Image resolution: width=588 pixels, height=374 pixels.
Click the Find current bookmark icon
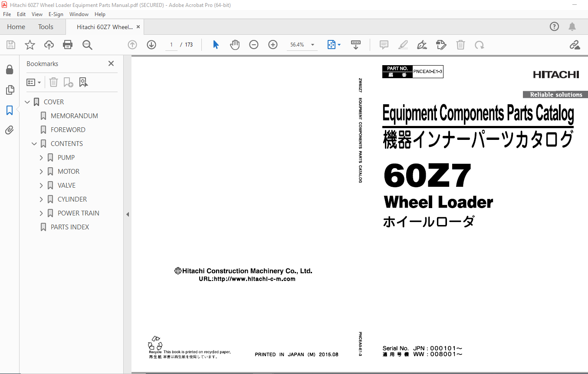click(83, 82)
